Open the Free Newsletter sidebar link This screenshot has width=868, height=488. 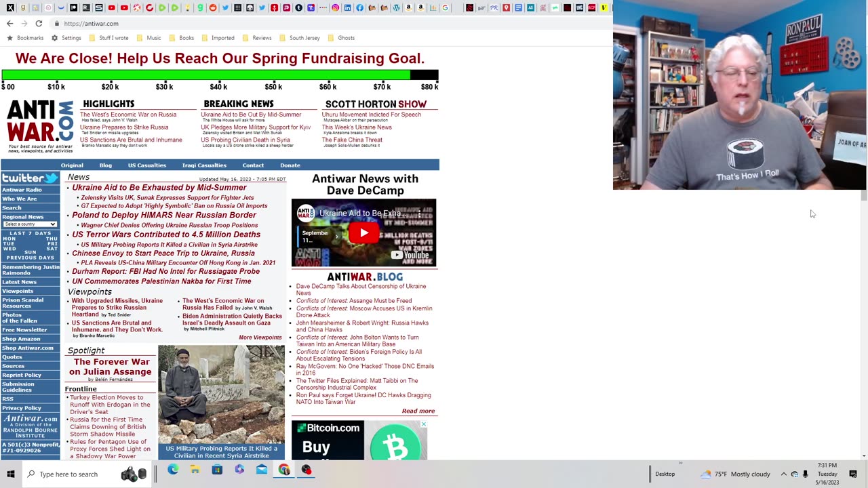coord(24,330)
